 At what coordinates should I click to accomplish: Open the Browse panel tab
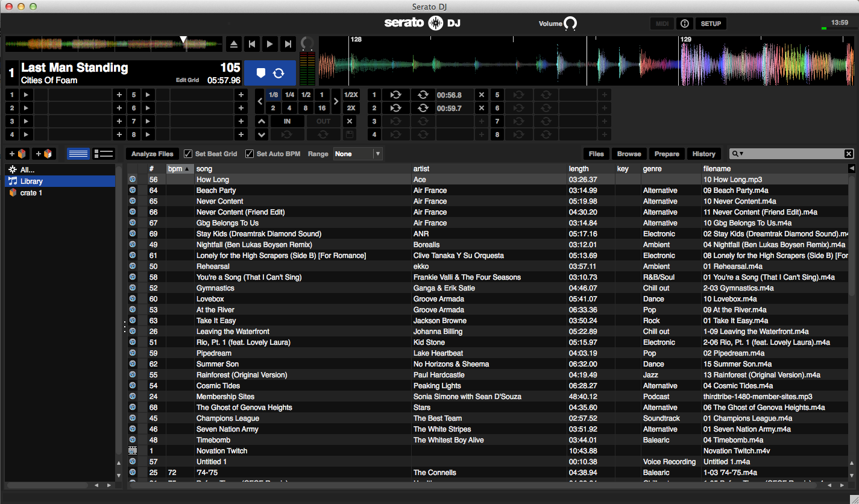pyautogui.click(x=629, y=154)
